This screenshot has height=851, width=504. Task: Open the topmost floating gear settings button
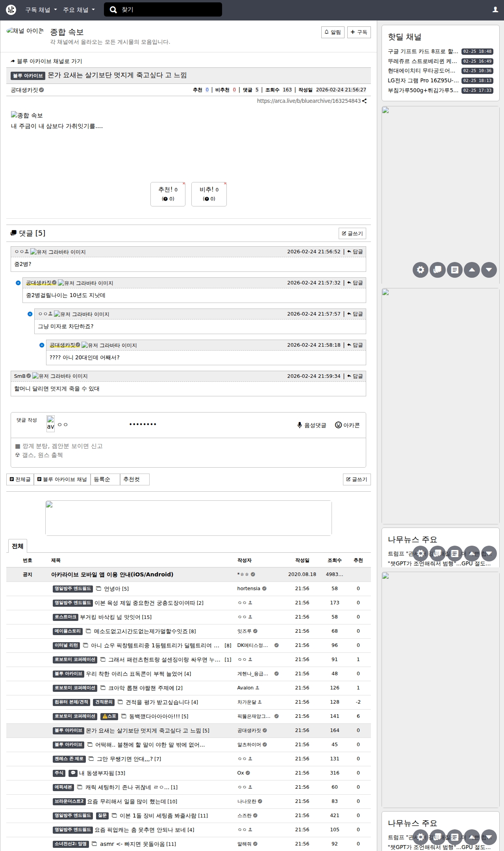pyautogui.click(x=421, y=270)
